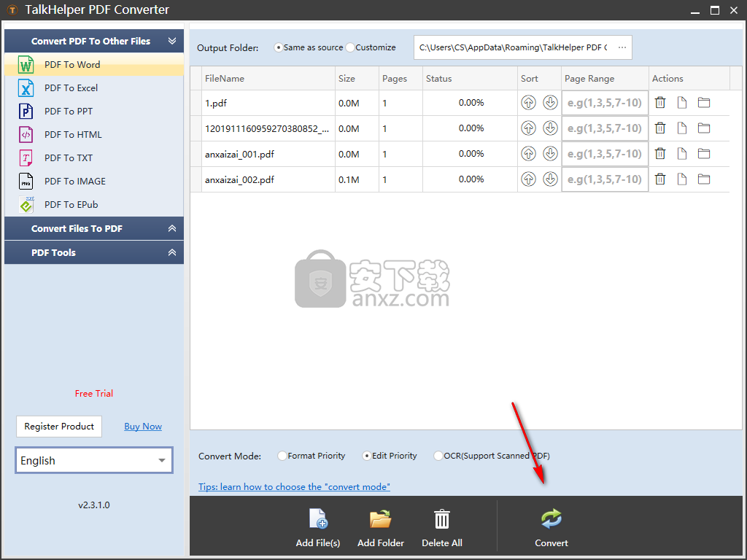This screenshot has width=747, height=560.
Task: Open folder of 1.pdf
Action: 704,102
